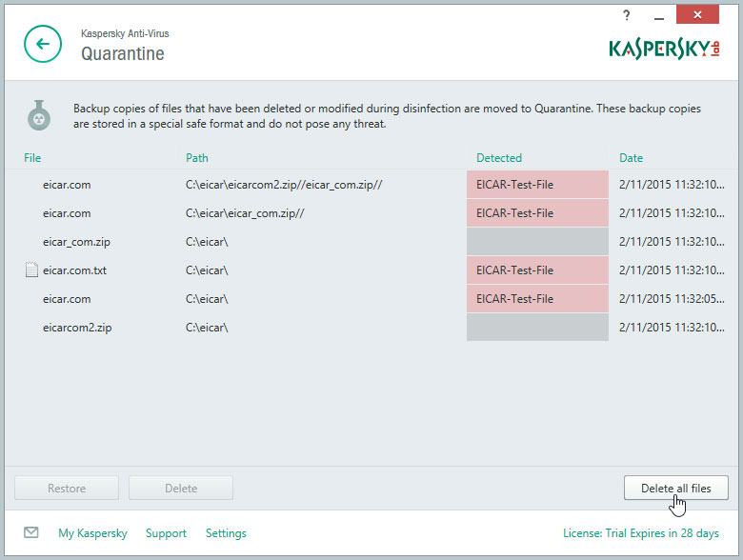Click the Restore button
Image resolution: width=743 pixels, height=560 pixels.
click(x=67, y=489)
